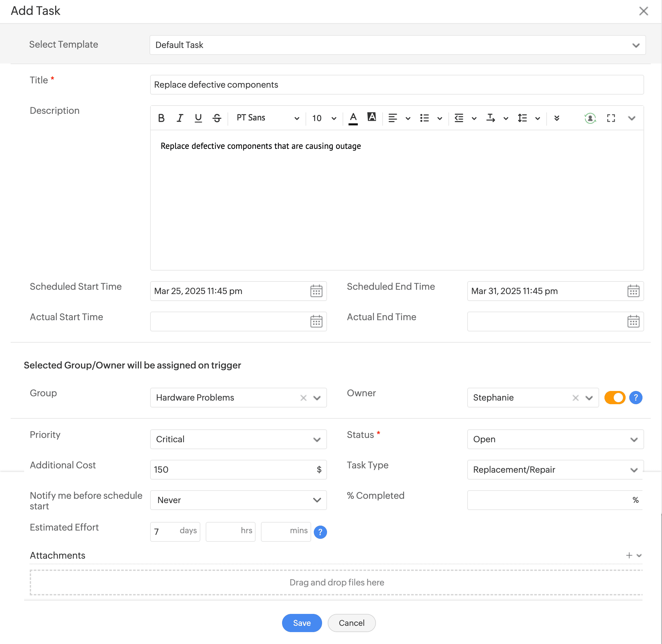662x644 pixels.
Task: Click the Estimated Effort help icon
Action: tap(320, 532)
